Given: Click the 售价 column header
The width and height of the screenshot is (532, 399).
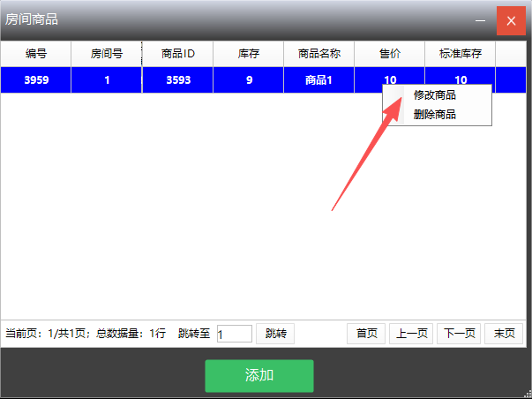Looking at the screenshot, I should (390, 54).
